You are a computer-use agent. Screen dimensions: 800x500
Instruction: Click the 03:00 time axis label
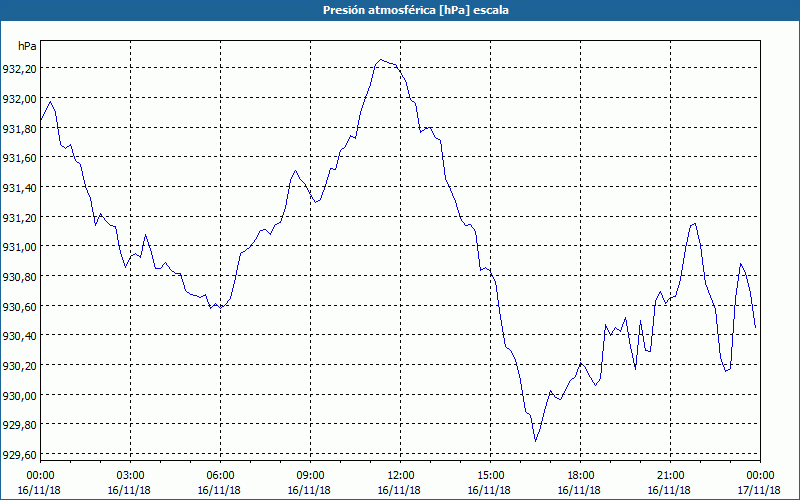click(130, 476)
